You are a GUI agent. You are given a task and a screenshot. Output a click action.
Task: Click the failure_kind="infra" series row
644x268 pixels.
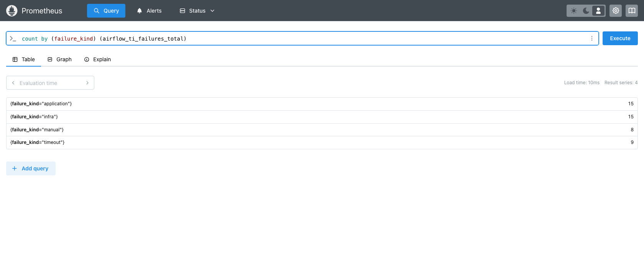click(322, 117)
